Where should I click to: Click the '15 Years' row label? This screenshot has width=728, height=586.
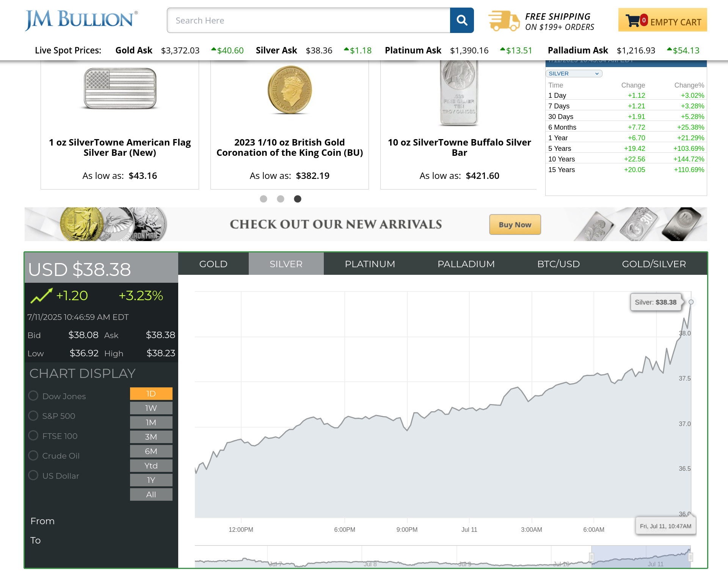point(562,170)
